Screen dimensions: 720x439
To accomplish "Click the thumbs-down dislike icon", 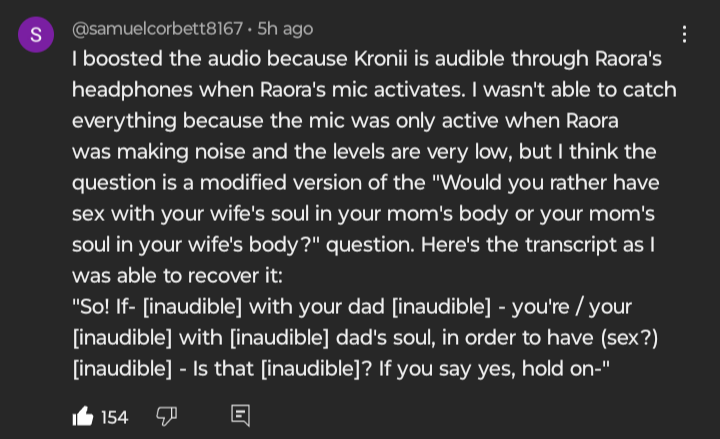I will pyautogui.click(x=167, y=416).
